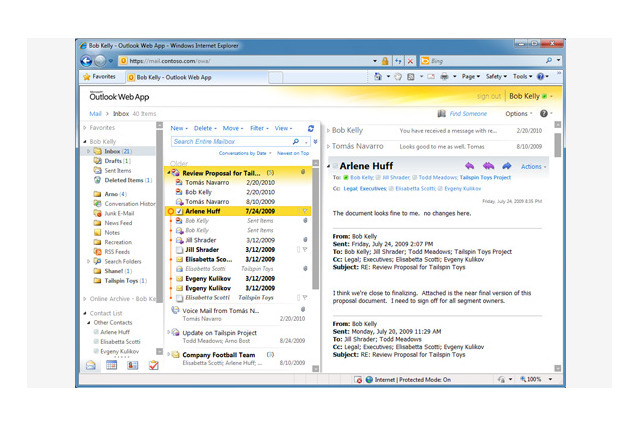Click the sign out link
This screenshot has height=426, width=640.
489,96
